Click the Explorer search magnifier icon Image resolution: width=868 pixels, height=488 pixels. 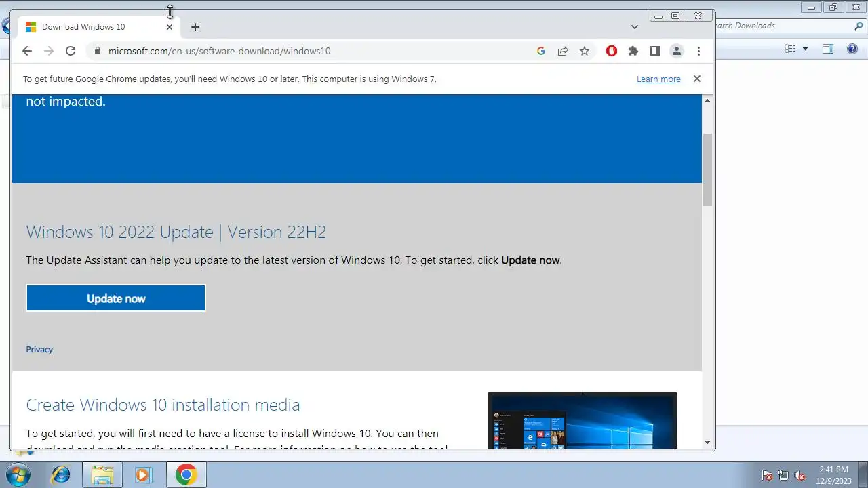859,26
